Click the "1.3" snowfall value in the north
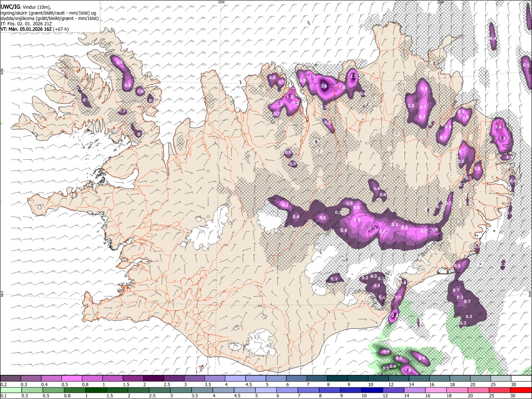This screenshot has height=399, width=532. (279, 104)
